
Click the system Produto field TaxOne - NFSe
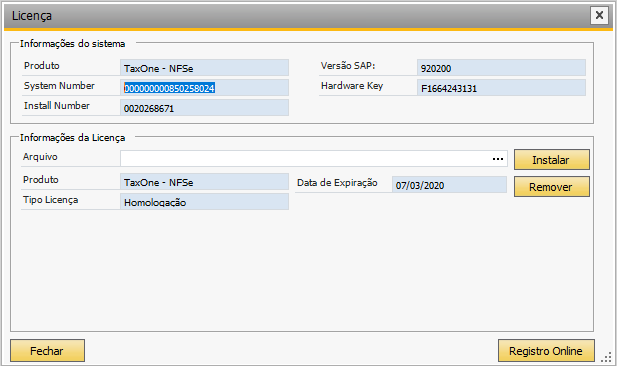point(204,68)
